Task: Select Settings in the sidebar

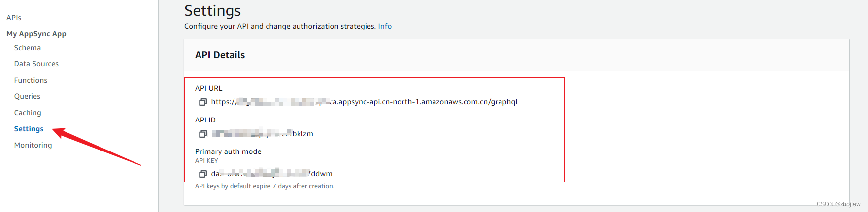Action: click(x=29, y=129)
